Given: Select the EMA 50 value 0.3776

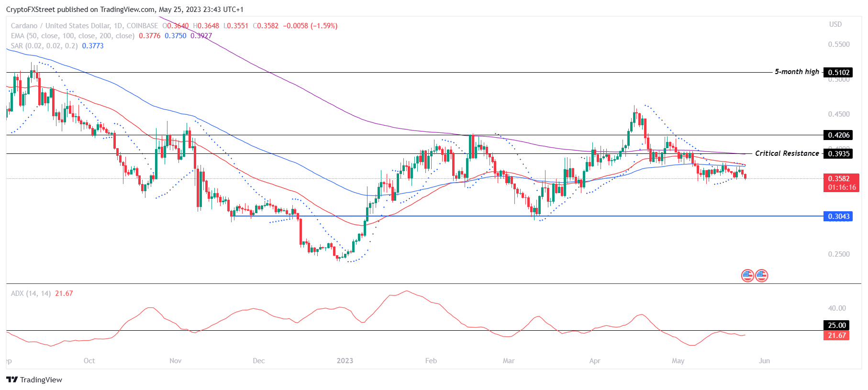Looking at the screenshot, I should pyautogui.click(x=150, y=36).
